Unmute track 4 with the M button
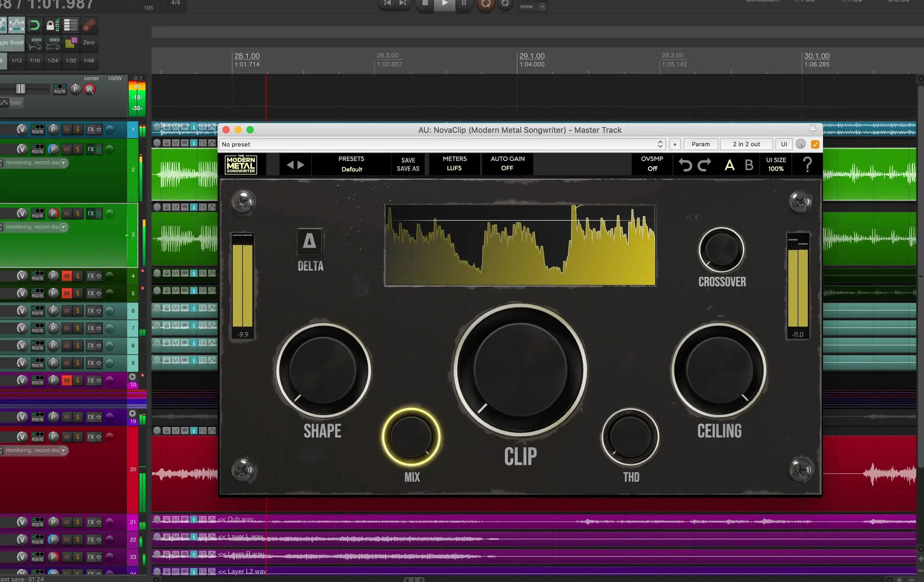Image resolution: width=924 pixels, height=582 pixels. 67,276
